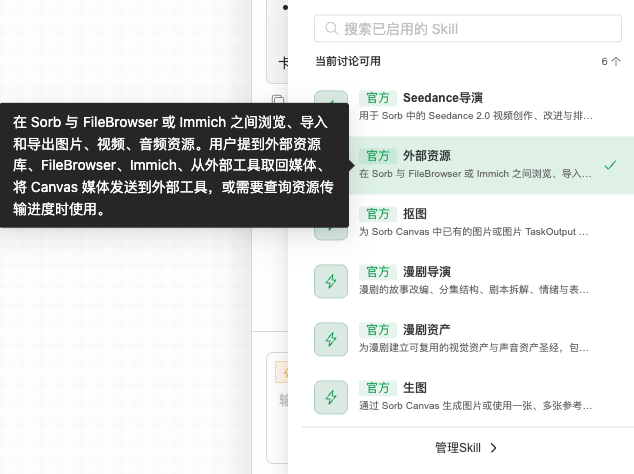Click the 当前讨论可用 heading

[348, 61]
